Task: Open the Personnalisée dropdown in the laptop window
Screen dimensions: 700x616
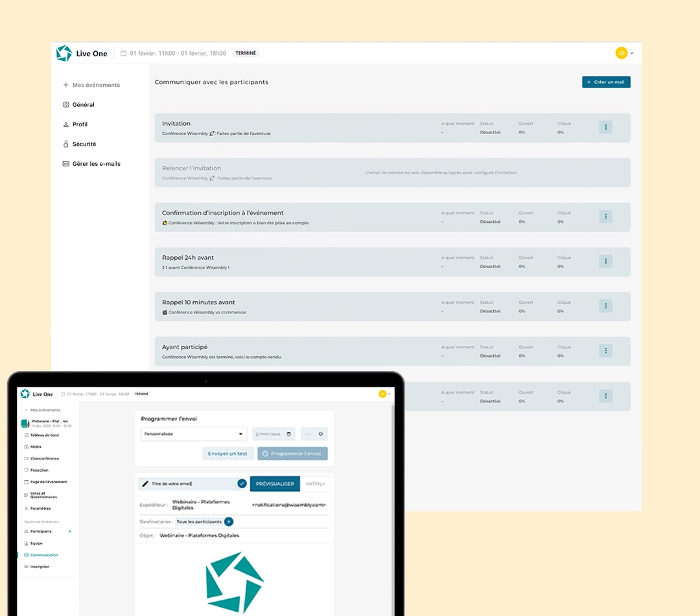Action: click(193, 434)
